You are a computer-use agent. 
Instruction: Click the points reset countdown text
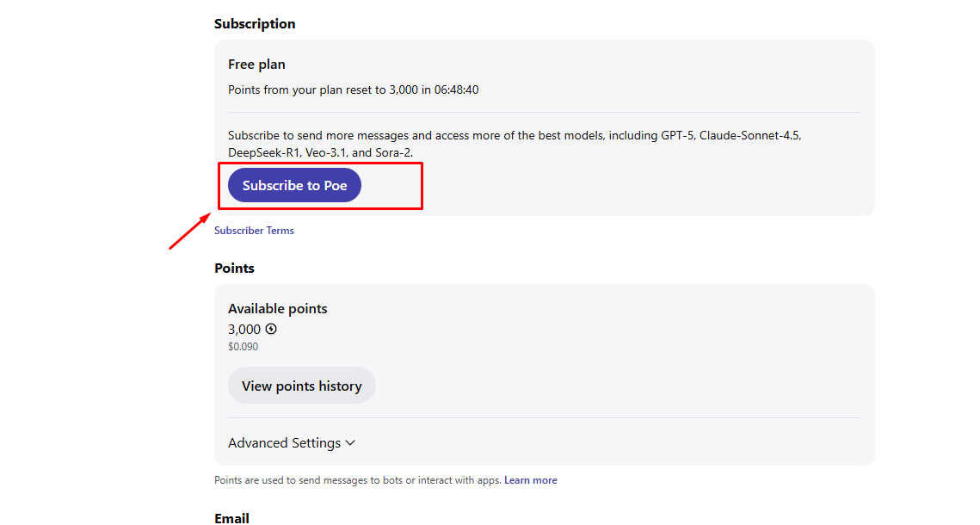click(x=353, y=90)
